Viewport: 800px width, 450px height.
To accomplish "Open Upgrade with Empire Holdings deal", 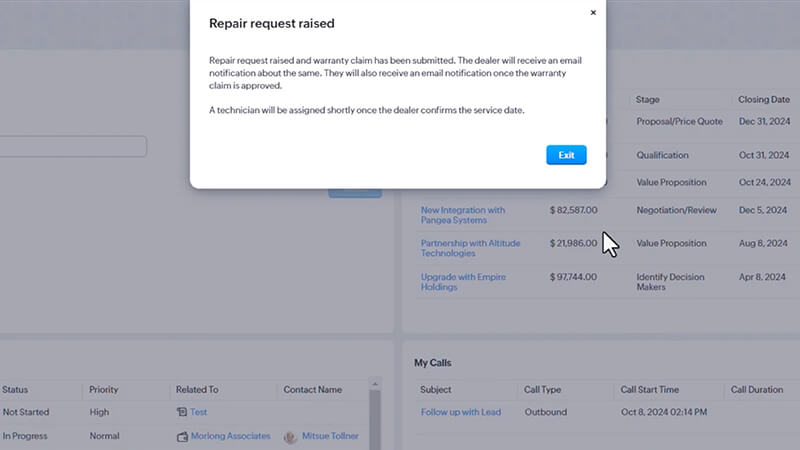I will 463,282.
